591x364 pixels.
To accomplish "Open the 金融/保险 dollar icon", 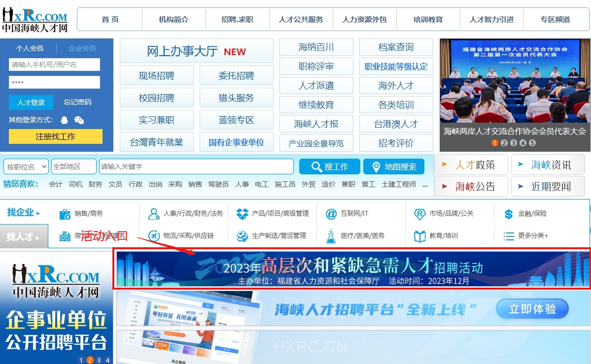I will (x=509, y=214).
